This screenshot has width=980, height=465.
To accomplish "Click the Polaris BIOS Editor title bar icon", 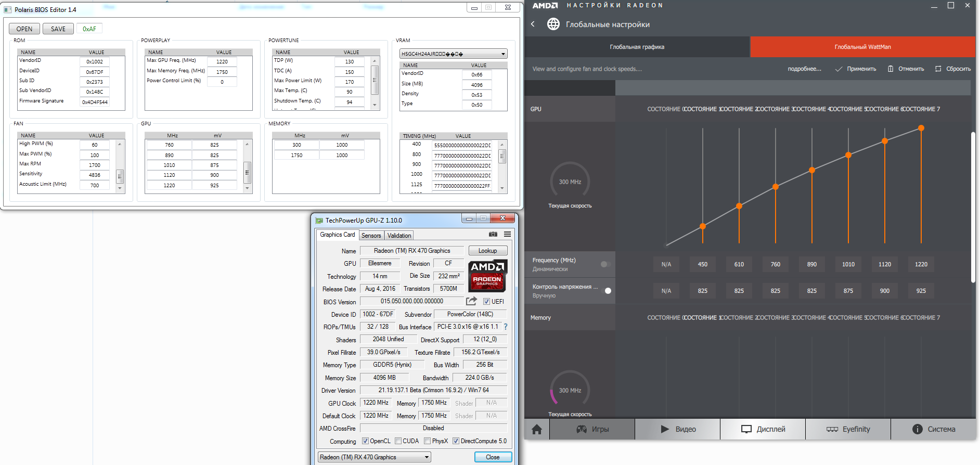I will click(x=8, y=9).
